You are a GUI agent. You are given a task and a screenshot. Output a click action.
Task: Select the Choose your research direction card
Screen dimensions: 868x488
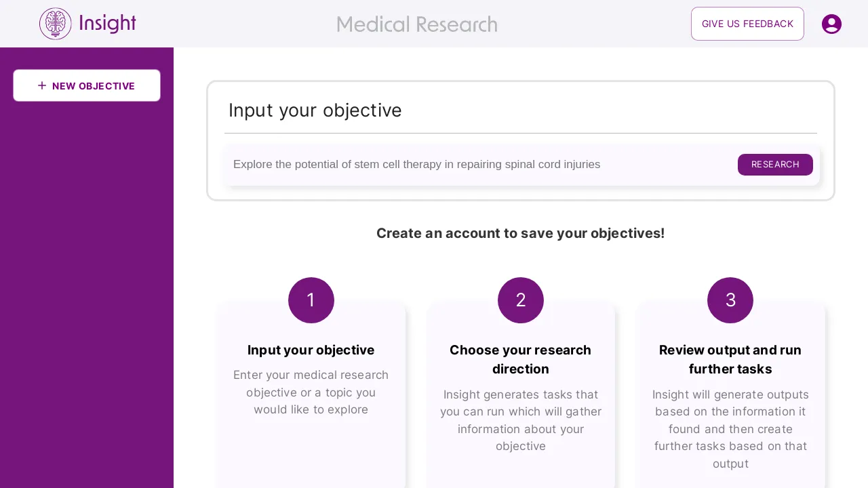point(521,395)
